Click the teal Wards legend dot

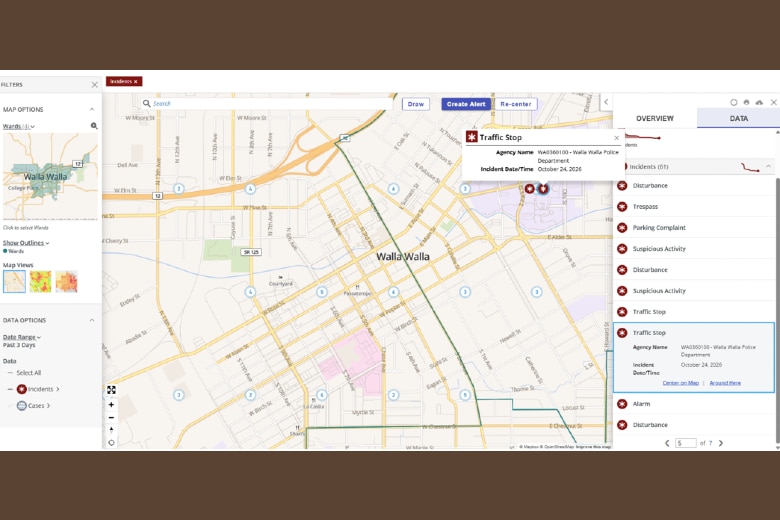tap(5, 251)
